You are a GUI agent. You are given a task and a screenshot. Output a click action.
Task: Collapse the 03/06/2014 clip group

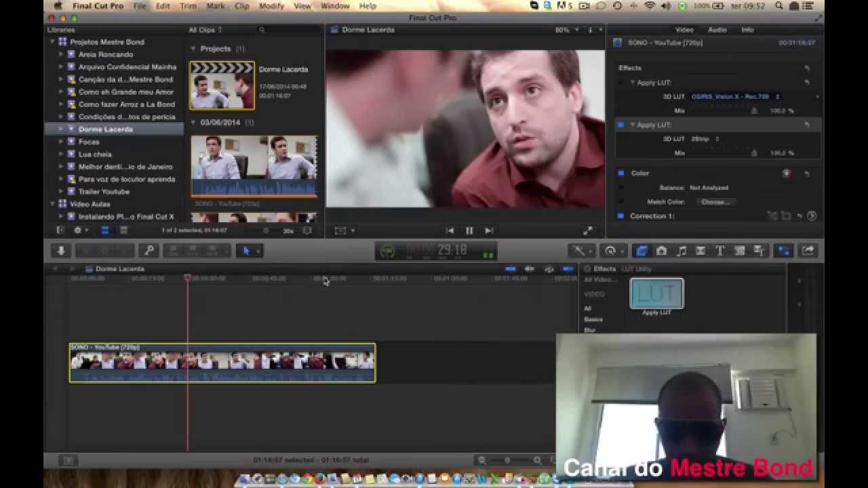pyautogui.click(x=193, y=123)
